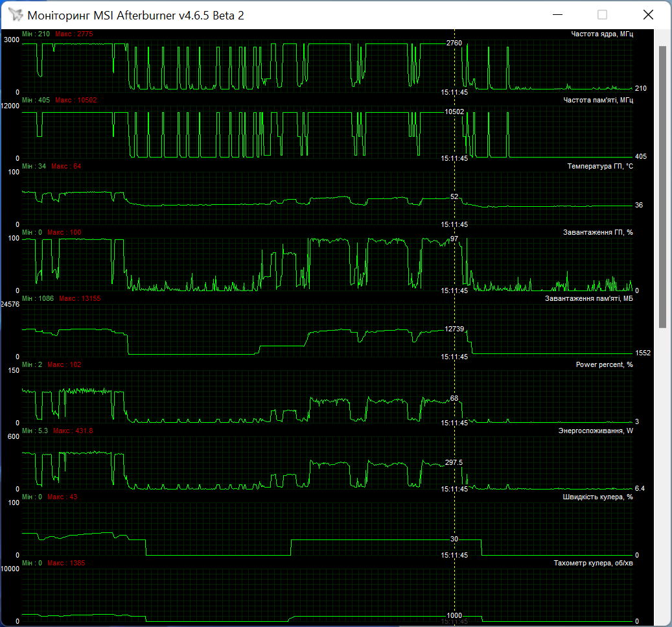Click the 600 axis label on power consumption graph

14,436
